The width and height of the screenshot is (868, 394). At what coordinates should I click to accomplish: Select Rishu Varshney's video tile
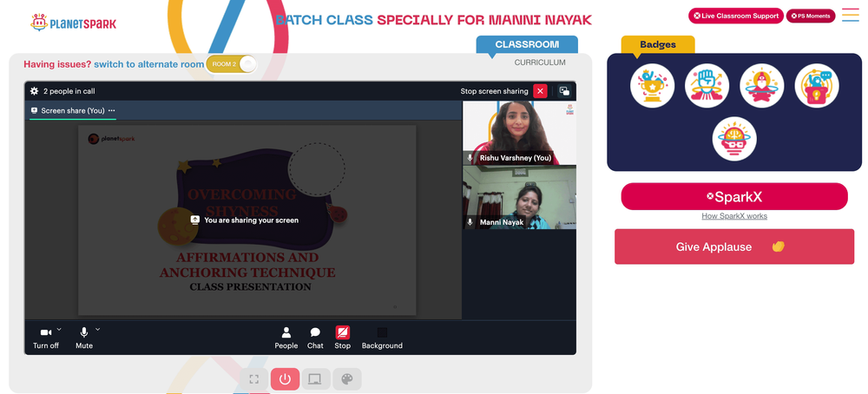[519, 133]
